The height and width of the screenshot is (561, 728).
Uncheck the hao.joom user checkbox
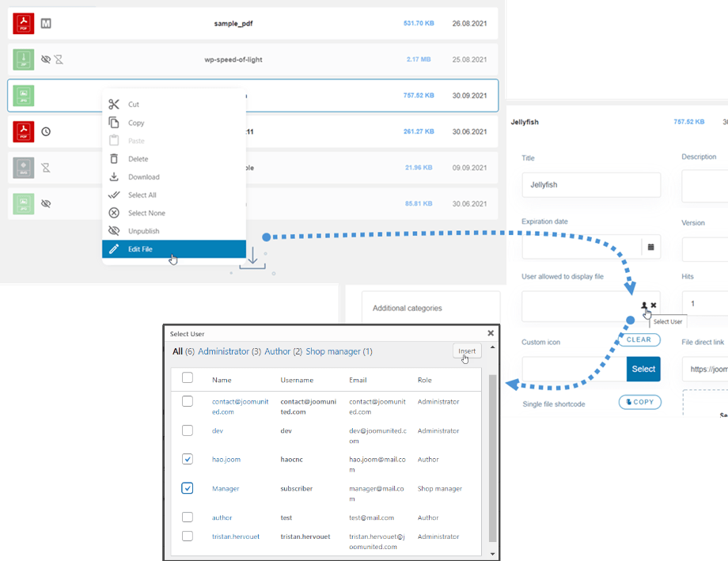[x=188, y=459]
